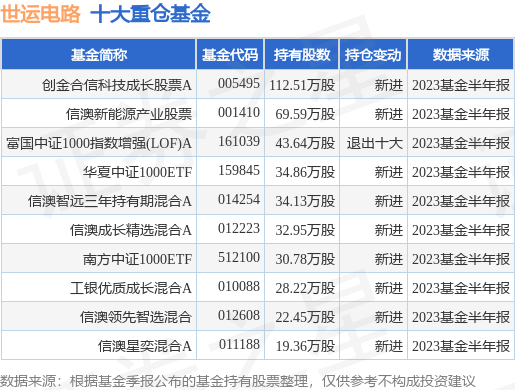Click the data source footnote text
Image resolution: width=515 pixels, height=390 pixels.
pos(237,381)
